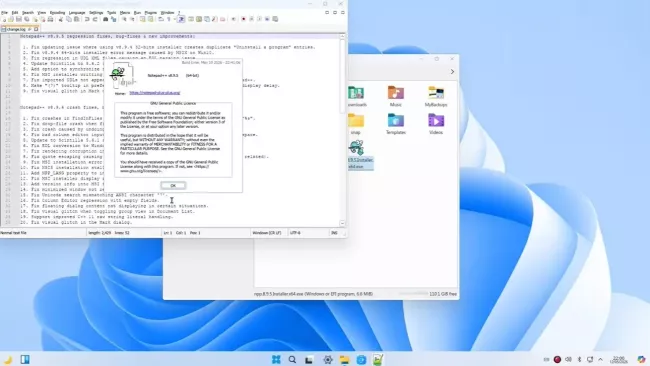Open Find with the binoculars icon
Viewport: 650px width, 366px height.
click(x=105, y=19)
